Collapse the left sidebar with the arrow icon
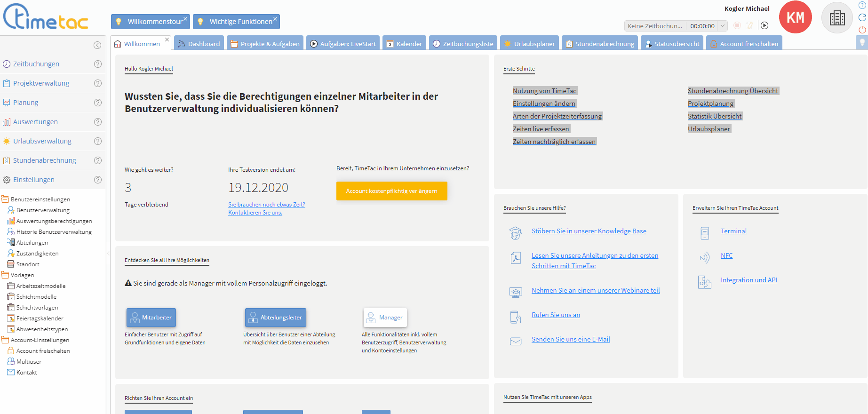This screenshot has width=868, height=414. (97, 45)
